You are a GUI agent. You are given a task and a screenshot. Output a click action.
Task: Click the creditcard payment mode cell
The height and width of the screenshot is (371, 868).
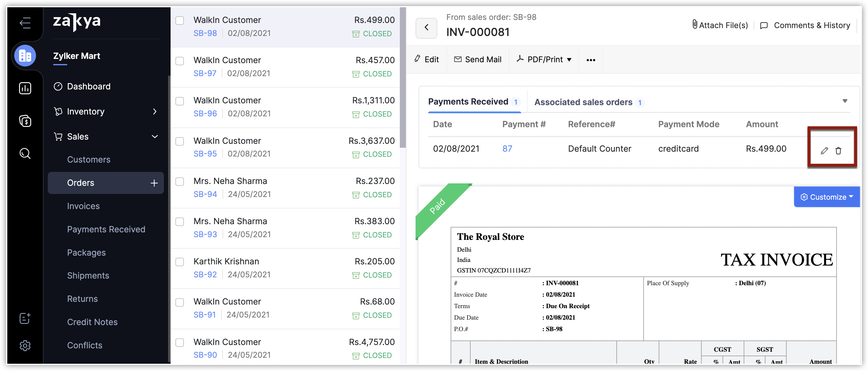(678, 149)
